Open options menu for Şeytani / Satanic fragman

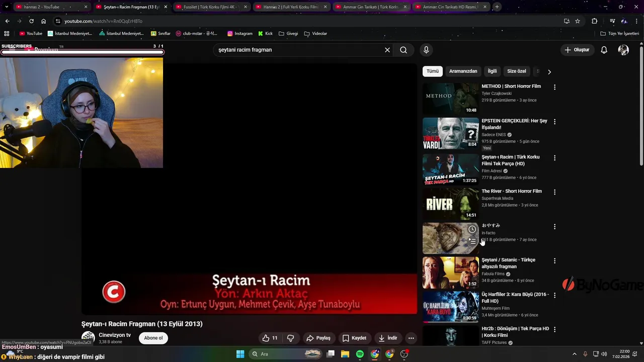(x=554, y=261)
